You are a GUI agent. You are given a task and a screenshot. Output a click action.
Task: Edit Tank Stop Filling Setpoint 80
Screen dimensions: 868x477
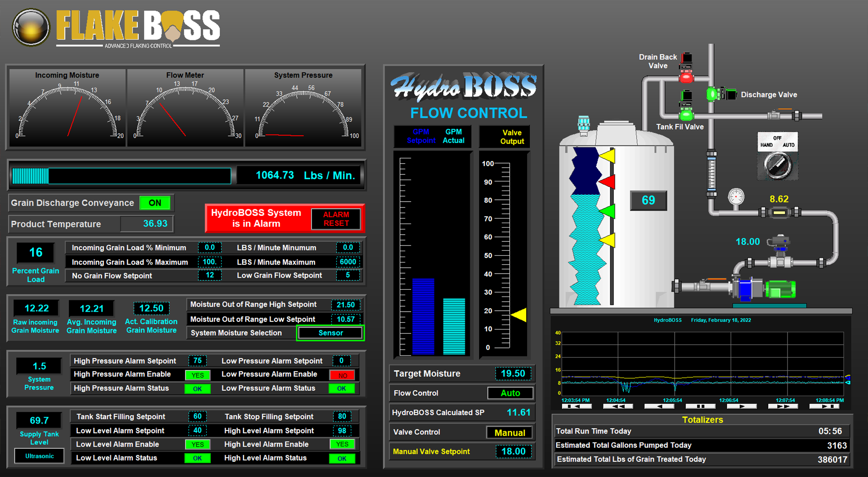342,417
